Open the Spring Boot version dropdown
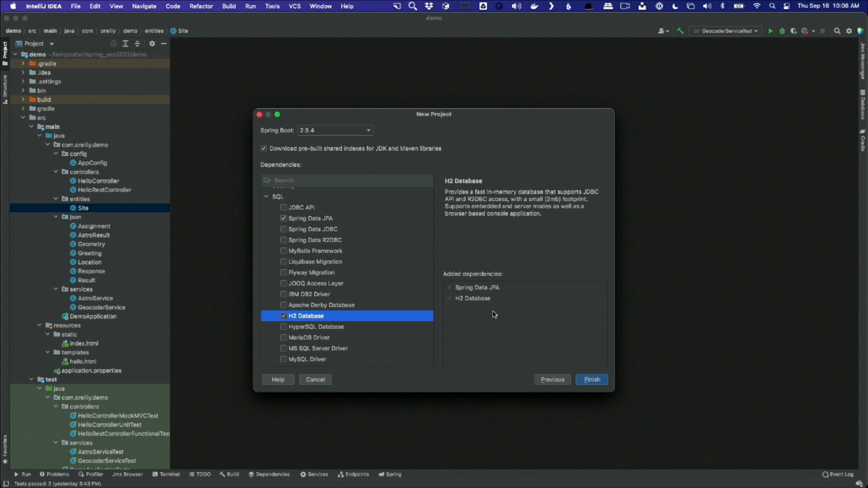Image resolution: width=868 pixels, height=488 pixels. tap(335, 131)
